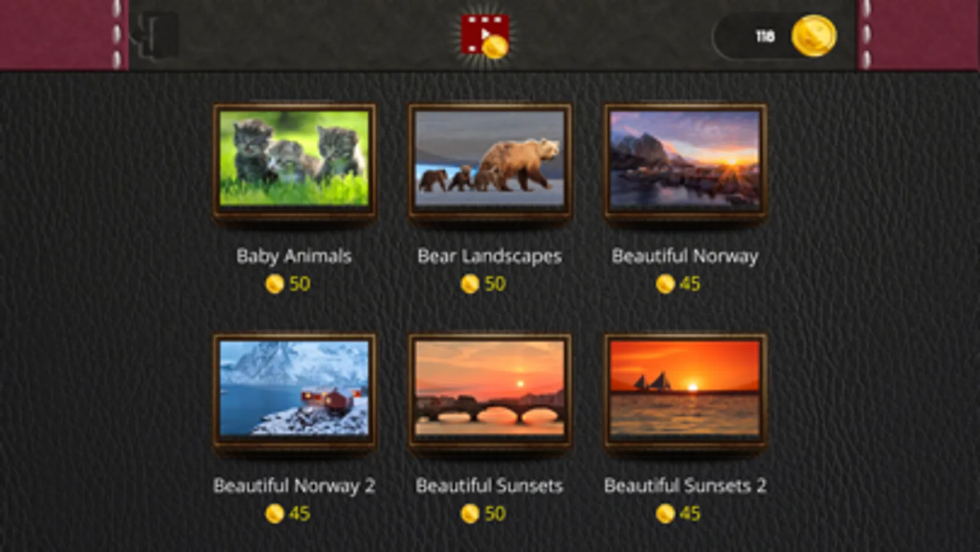This screenshot has width=980, height=552.
Task: Open the Beautiful Sunsets bridge thumbnail
Action: [490, 391]
